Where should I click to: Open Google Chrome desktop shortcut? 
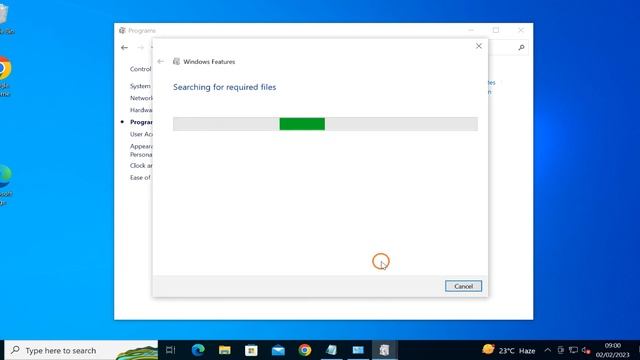5,76
